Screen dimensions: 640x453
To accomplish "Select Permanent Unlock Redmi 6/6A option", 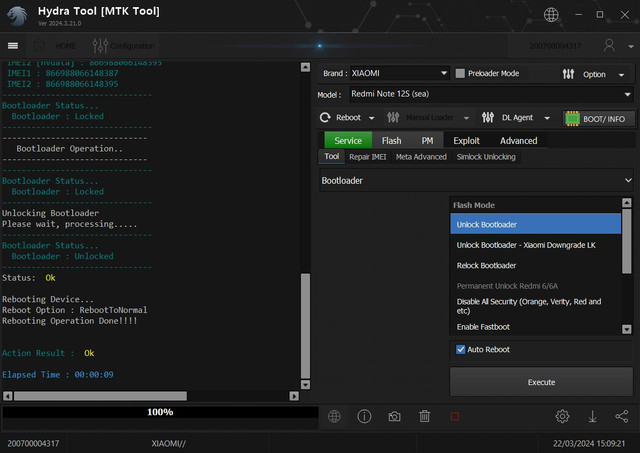I will pyautogui.click(x=536, y=286).
